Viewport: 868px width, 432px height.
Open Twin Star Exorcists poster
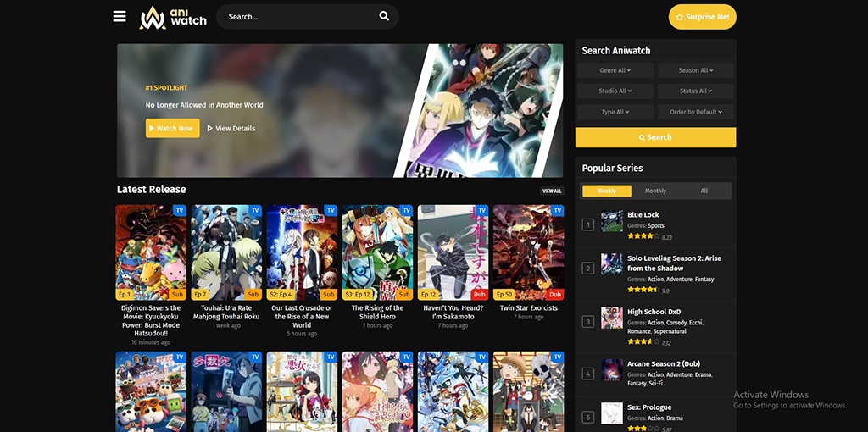point(529,252)
